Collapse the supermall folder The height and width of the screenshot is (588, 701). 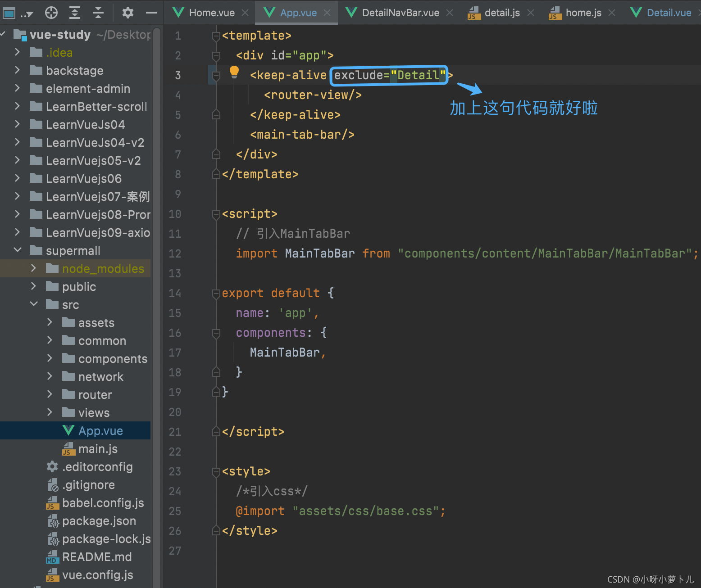[x=17, y=250]
